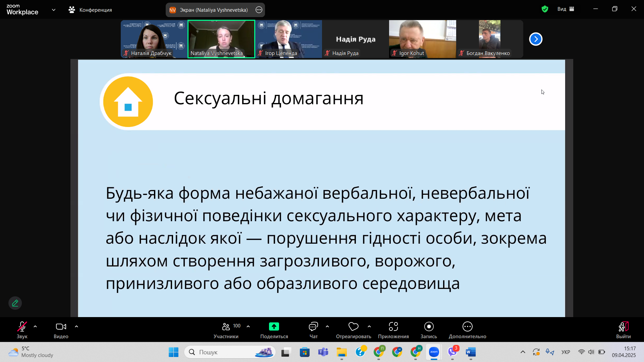Open Zoom Workplace dropdown chevron

click(54, 10)
